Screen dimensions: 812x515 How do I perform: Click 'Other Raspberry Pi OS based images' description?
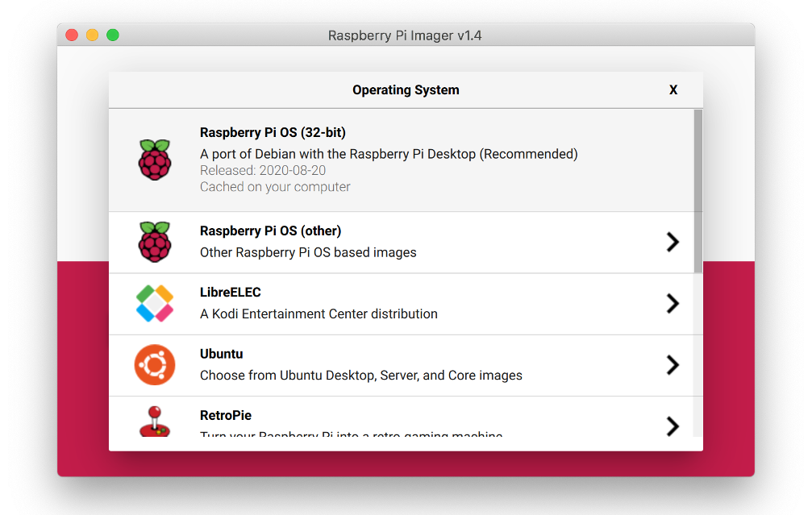coord(308,252)
